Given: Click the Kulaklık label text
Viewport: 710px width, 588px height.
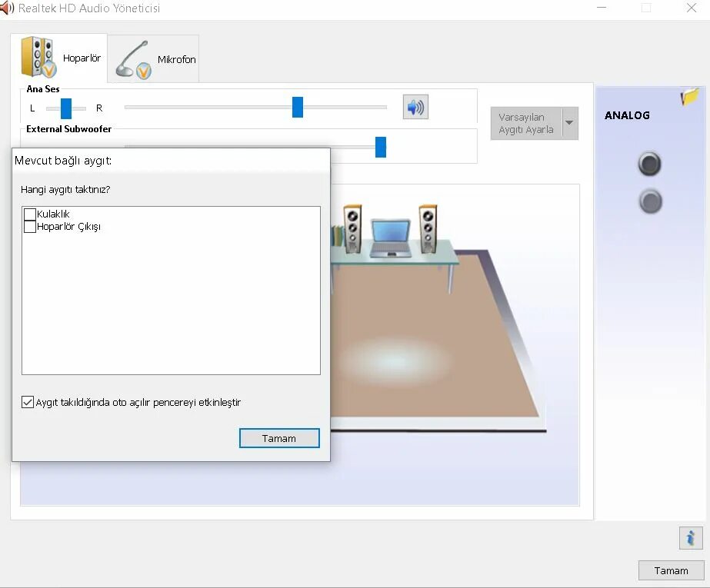Looking at the screenshot, I should [x=53, y=214].
